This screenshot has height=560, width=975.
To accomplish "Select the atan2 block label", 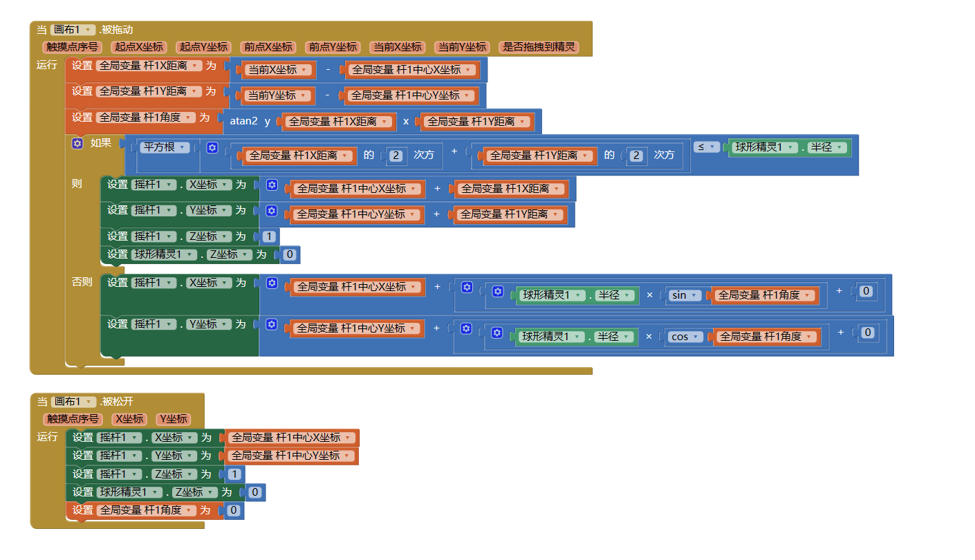I will (x=243, y=121).
